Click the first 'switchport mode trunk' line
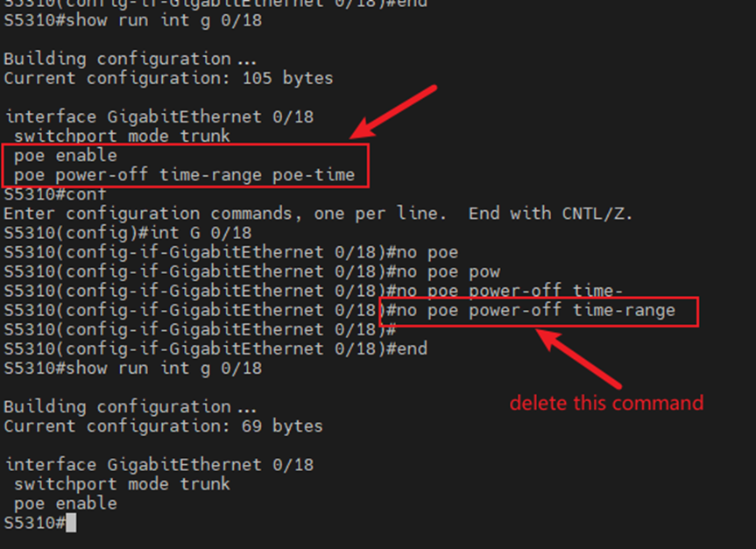The width and height of the screenshot is (756, 549). coord(122,136)
